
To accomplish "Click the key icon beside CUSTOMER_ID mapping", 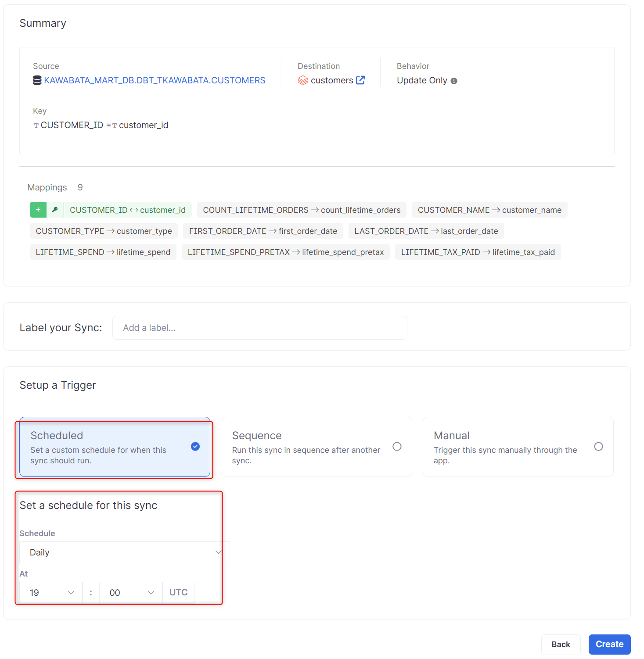I will click(x=55, y=210).
